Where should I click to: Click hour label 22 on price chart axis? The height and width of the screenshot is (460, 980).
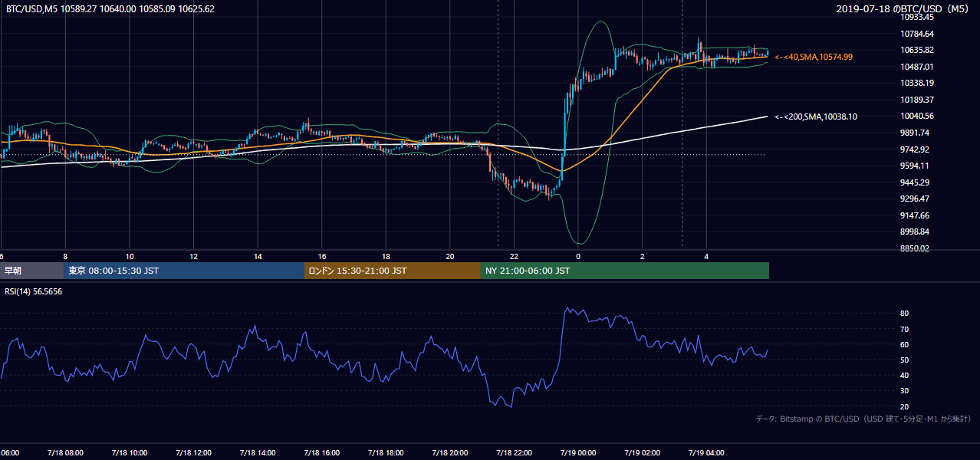coord(514,257)
